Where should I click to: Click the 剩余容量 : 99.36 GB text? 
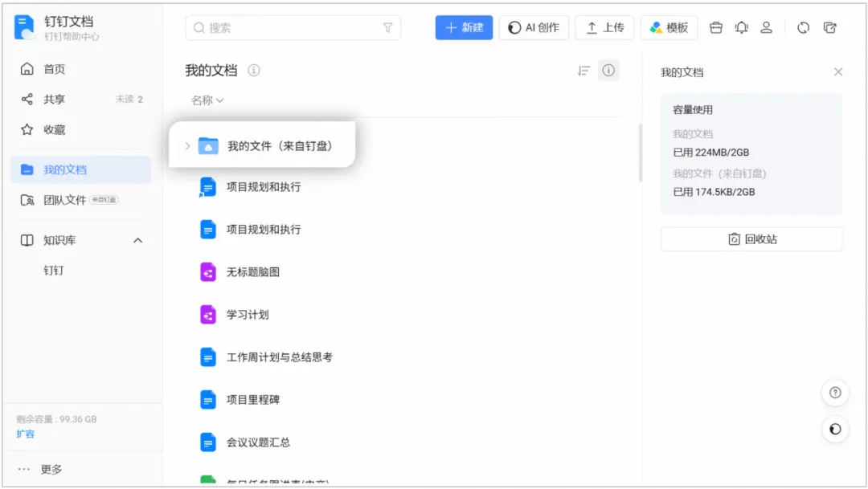click(x=56, y=419)
